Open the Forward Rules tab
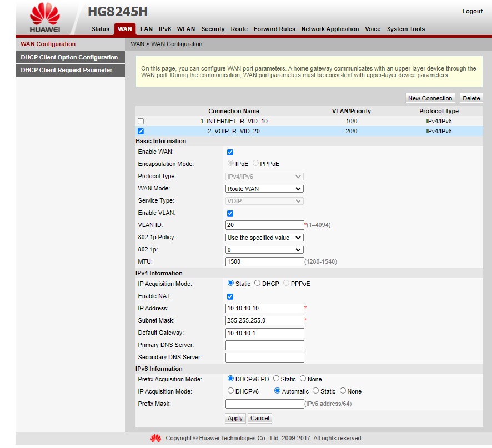Screen dimensions: 492x448 click(x=274, y=29)
